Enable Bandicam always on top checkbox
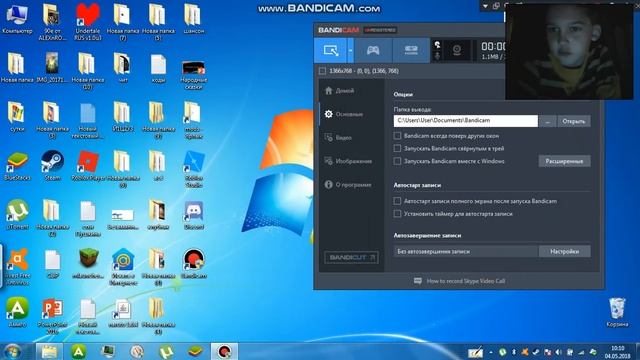Viewport: 640px width, 360px height. click(397, 136)
